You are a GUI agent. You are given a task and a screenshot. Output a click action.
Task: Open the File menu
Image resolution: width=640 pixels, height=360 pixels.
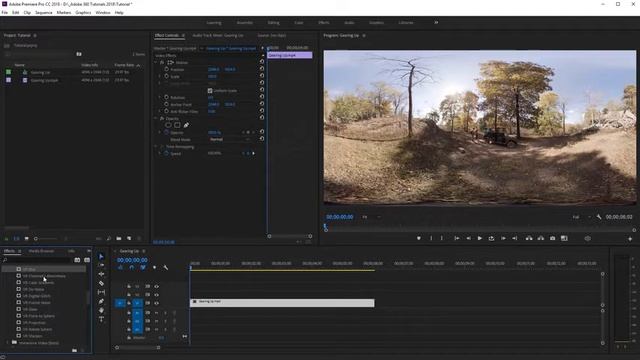click(x=4, y=13)
